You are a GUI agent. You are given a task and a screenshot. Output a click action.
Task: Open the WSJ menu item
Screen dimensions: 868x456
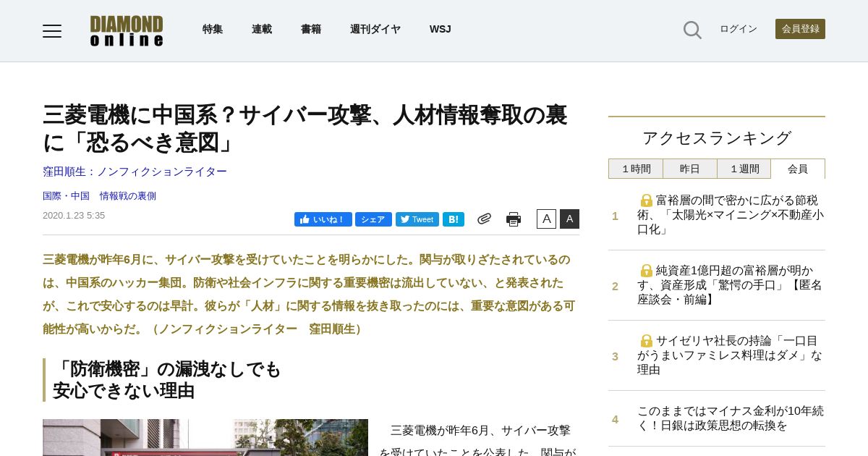tap(441, 29)
